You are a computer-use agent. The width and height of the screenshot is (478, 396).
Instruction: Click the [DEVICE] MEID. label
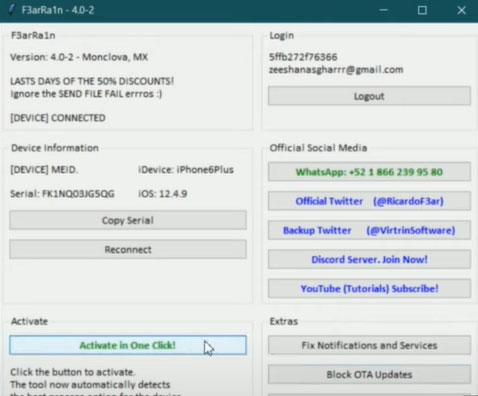coord(44,170)
